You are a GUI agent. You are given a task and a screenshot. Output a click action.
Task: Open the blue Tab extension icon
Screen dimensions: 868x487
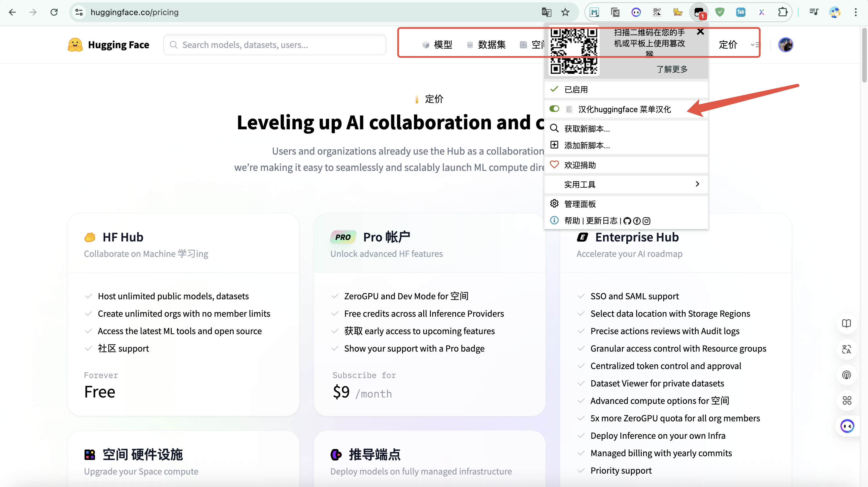tap(741, 12)
